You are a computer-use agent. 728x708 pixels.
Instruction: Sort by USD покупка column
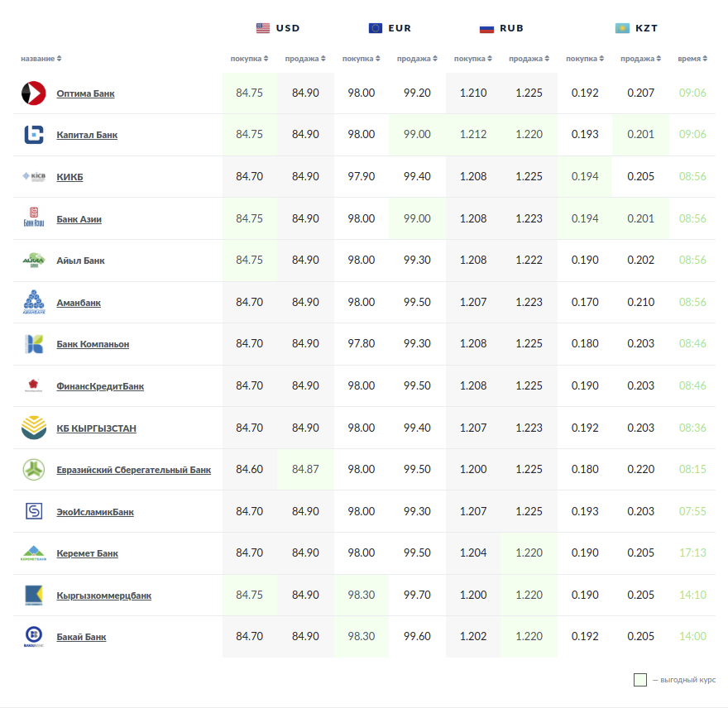pyautogui.click(x=249, y=59)
